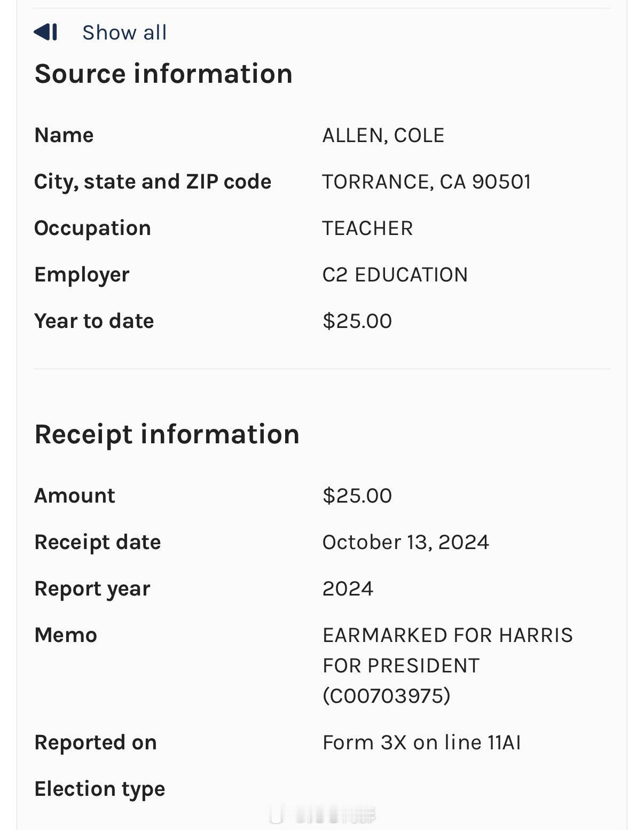Select the committee ID (C00703975)
Screen dimensions: 644x830
coord(386,695)
